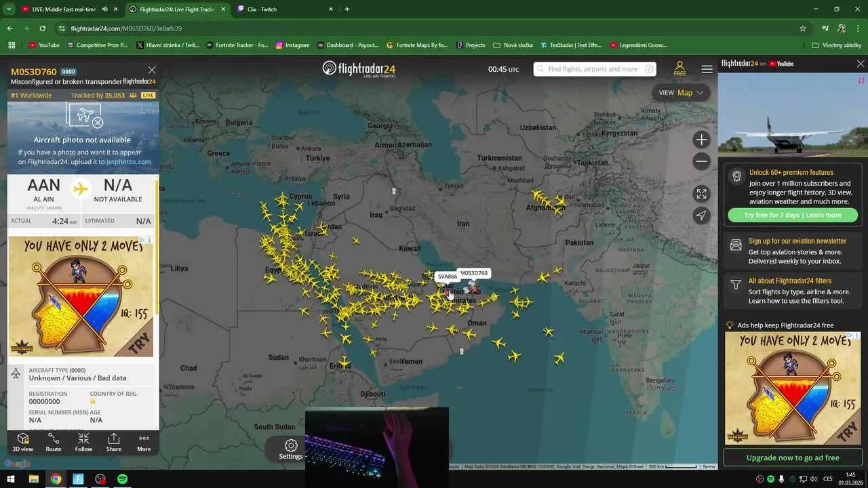Click Chrome icon on the taskbar
The width and height of the screenshot is (868, 488).
click(56, 479)
